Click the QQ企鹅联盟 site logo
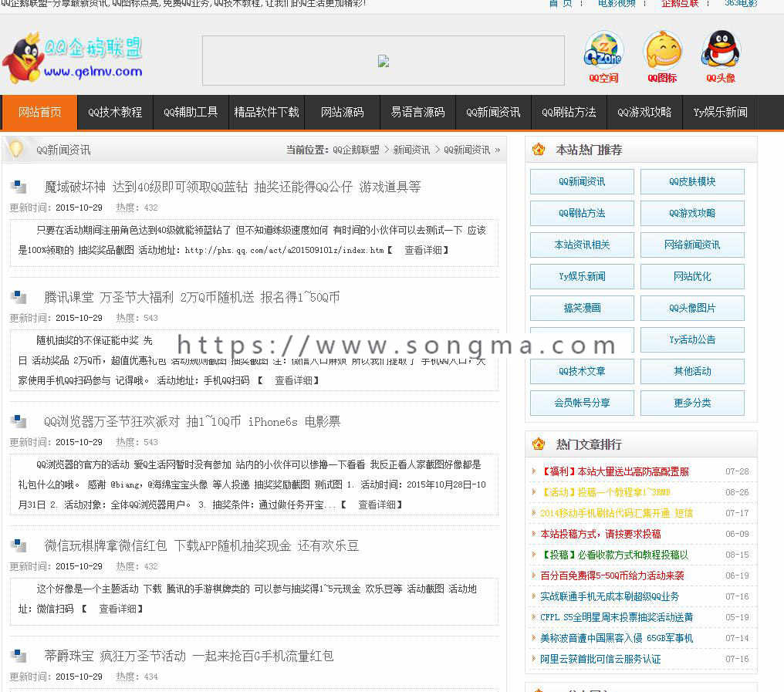 73,57
